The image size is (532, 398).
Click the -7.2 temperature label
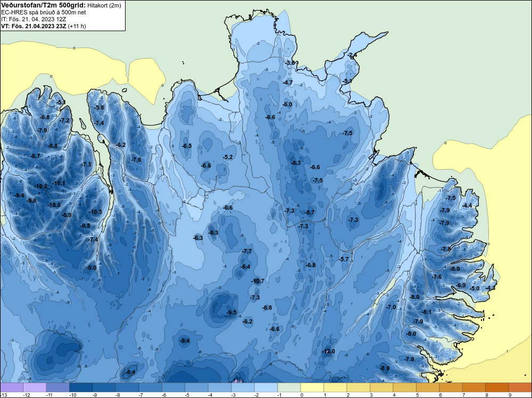click(64, 120)
